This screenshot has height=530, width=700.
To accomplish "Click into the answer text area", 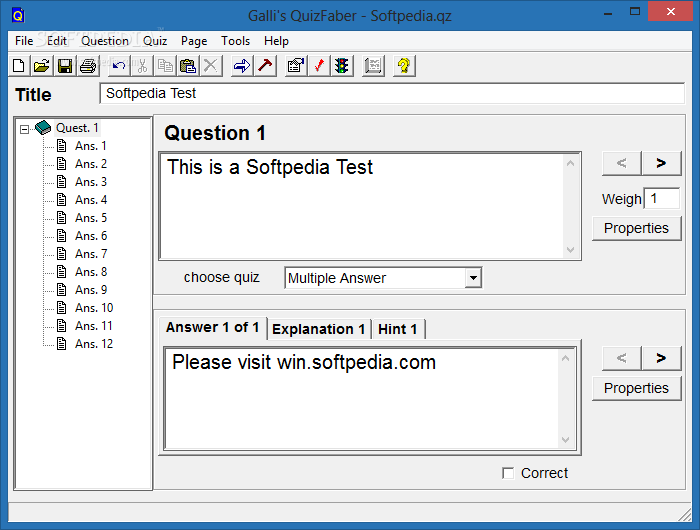I will click(362, 399).
